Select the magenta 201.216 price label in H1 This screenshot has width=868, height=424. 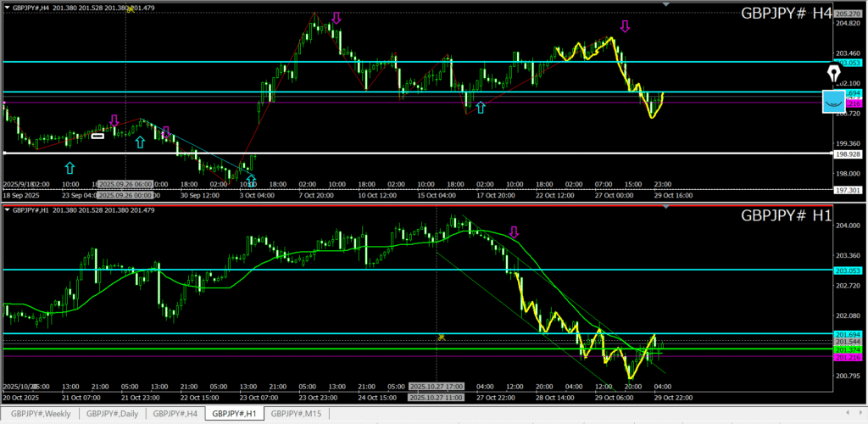(848, 357)
